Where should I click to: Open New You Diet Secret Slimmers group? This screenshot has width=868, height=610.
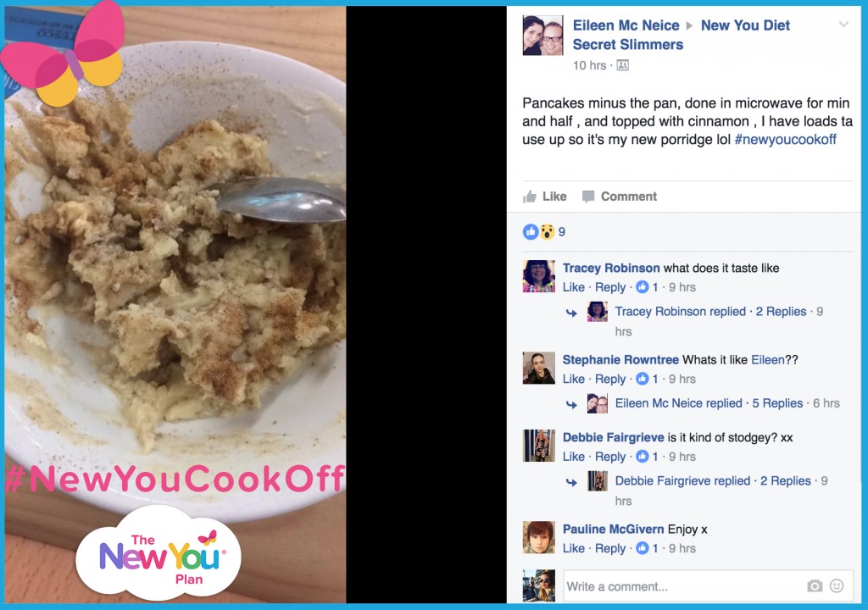coord(681,35)
